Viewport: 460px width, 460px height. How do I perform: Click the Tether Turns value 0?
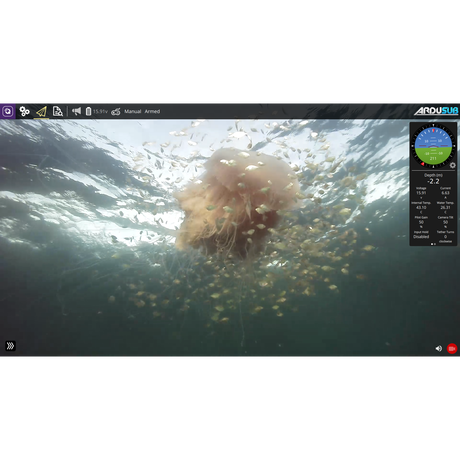tap(445, 237)
